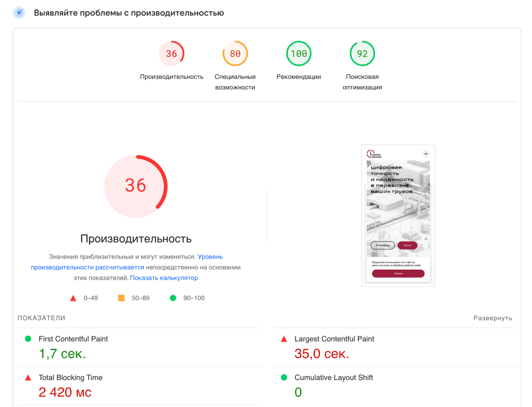This screenshot has height=407, width=532.
Task: Click the orange square 50–89 legend icon
Action: coord(121,298)
